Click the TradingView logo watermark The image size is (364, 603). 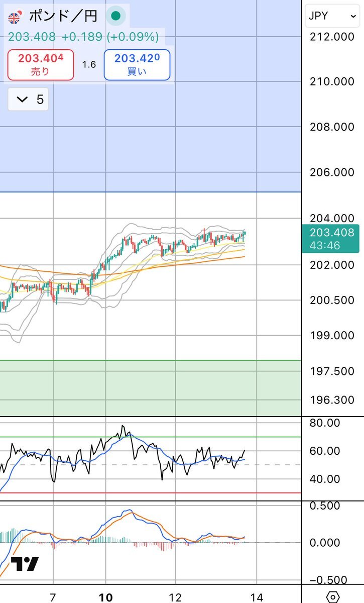[x=25, y=564]
